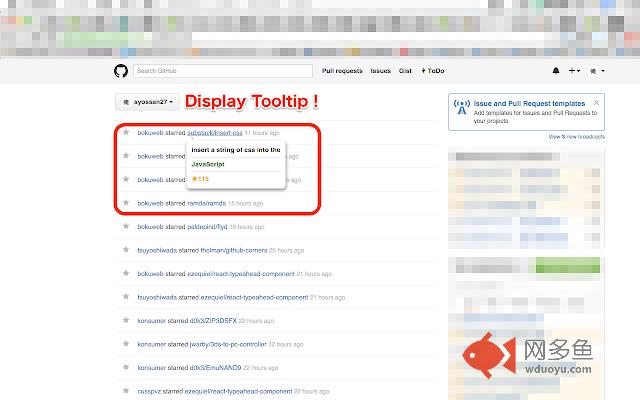
Task: Go to Gist from the header
Action: pos(405,71)
